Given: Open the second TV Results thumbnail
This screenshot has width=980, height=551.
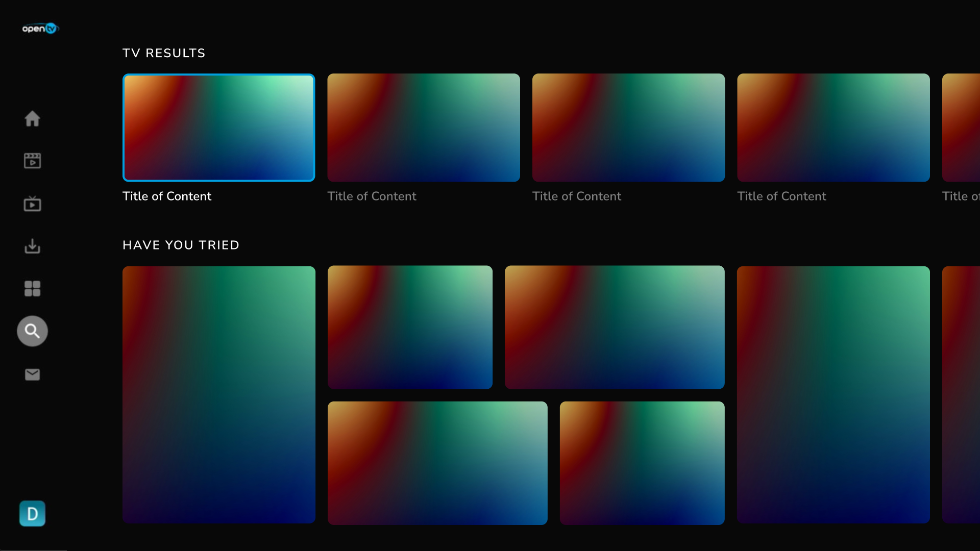Looking at the screenshot, I should 423,128.
